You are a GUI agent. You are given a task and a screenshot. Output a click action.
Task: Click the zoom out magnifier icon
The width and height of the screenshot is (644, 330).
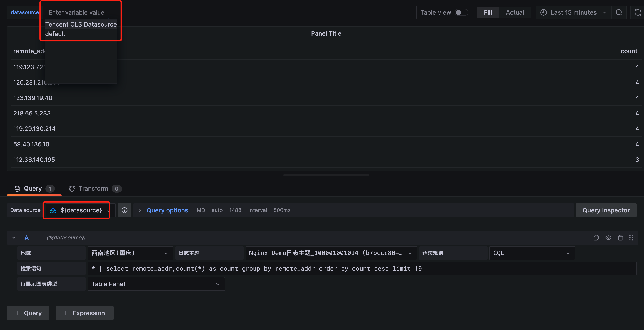619,12
